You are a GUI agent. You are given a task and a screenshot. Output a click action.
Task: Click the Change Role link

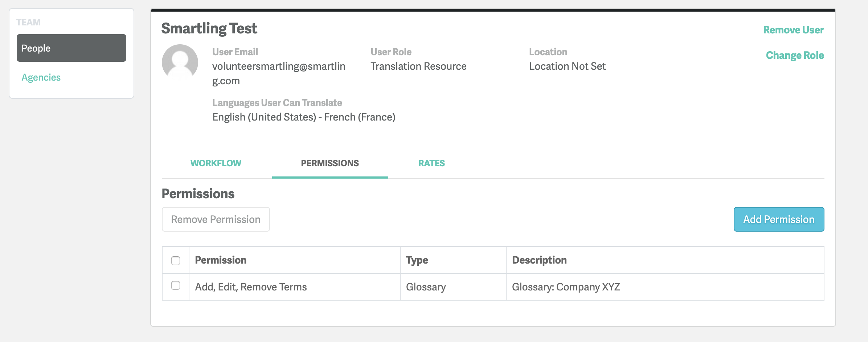coord(794,55)
